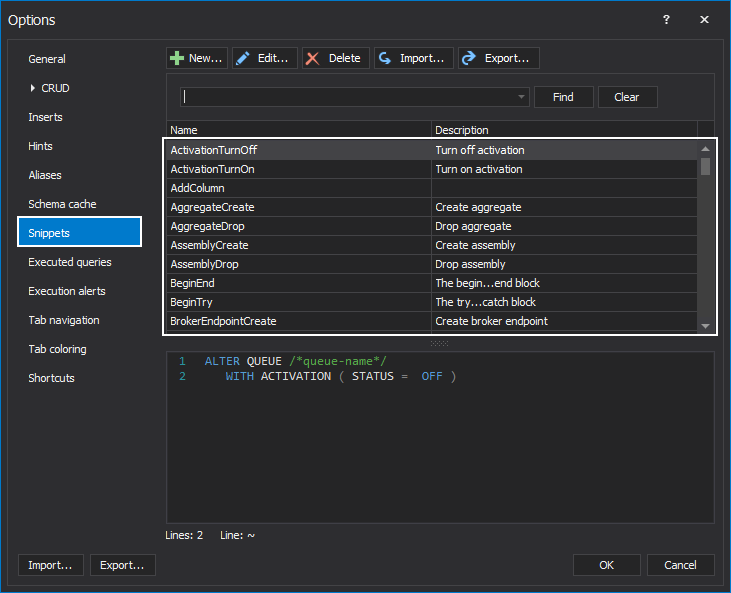Image resolution: width=731 pixels, height=593 pixels.
Task: Switch to the Tab coloring section
Action: [x=57, y=349]
